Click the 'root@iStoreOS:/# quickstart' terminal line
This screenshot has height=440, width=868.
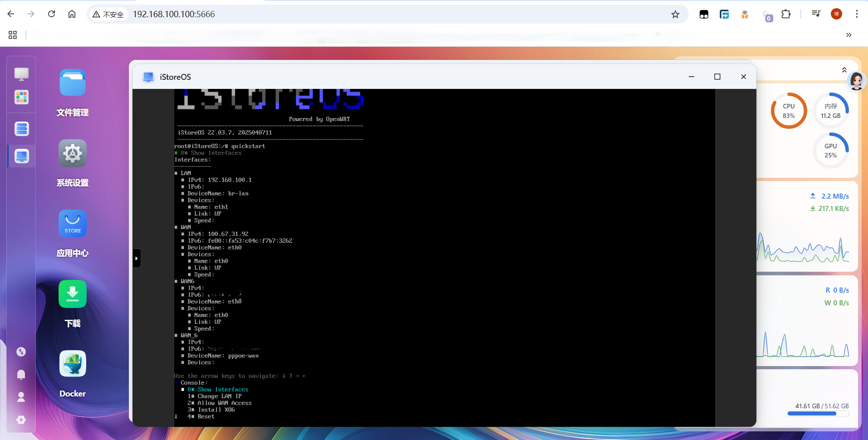220,146
